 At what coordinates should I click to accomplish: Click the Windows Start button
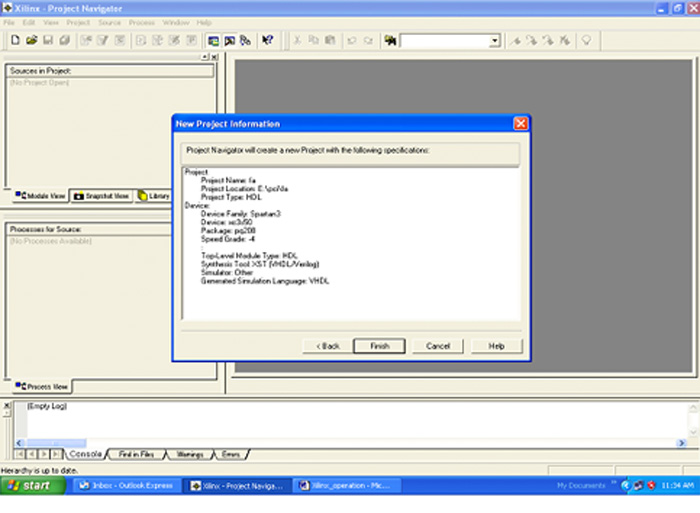(x=33, y=485)
